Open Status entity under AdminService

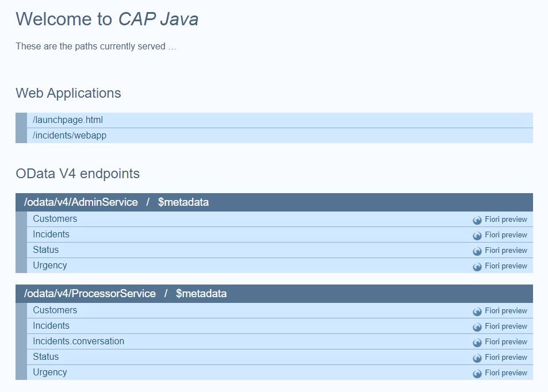(46, 249)
